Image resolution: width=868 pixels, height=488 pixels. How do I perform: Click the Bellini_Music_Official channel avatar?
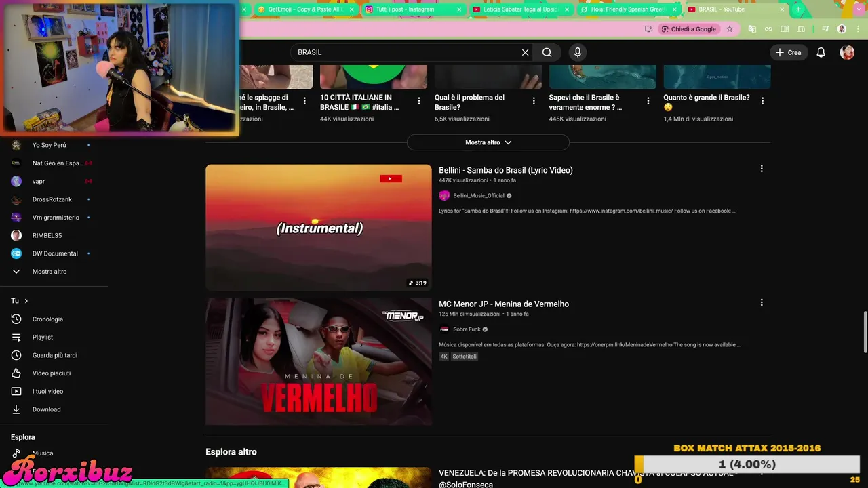444,195
